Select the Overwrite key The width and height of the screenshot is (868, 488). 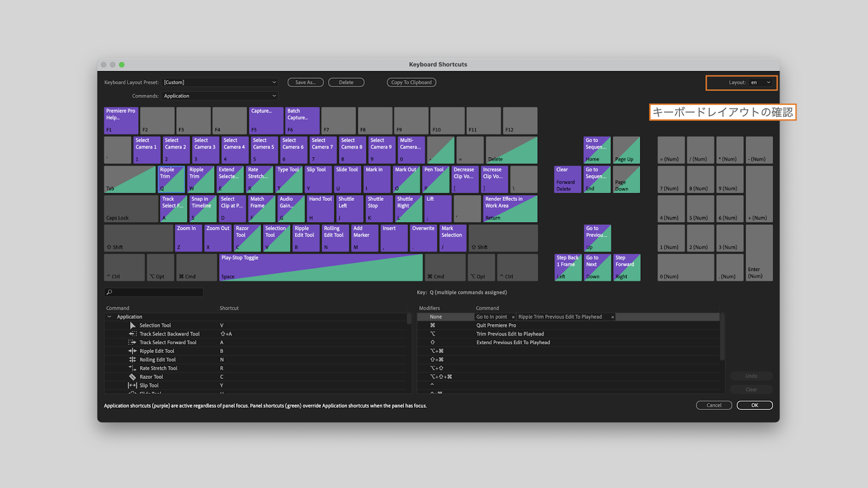(424, 238)
